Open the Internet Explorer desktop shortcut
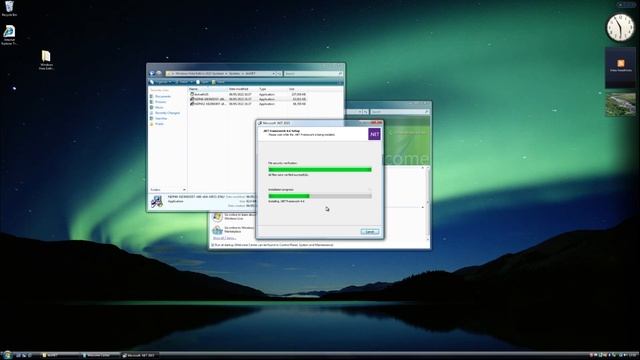This screenshot has height=360, width=640. click(x=9, y=35)
